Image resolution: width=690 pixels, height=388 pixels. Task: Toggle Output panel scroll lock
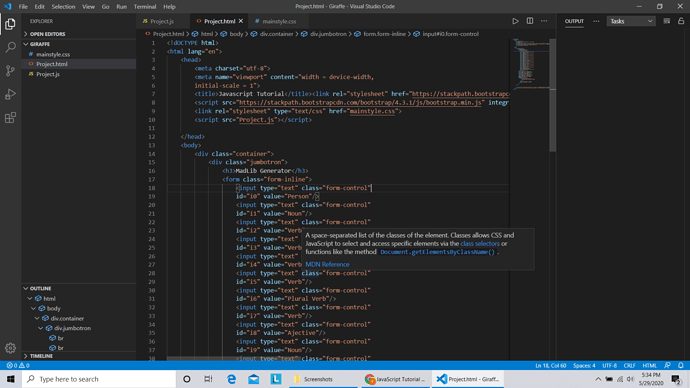(x=681, y=21)
